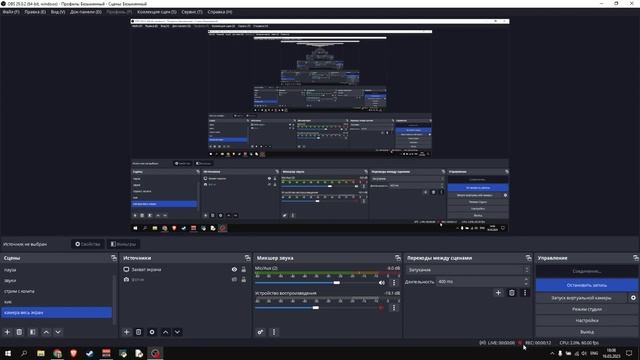
Task: Open Windows taskbar search
Action: 24,353
